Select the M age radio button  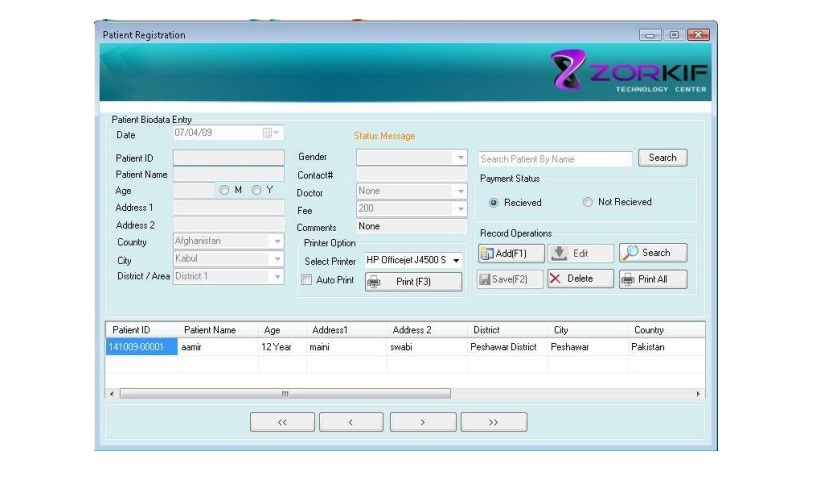(x=224, y=190)
